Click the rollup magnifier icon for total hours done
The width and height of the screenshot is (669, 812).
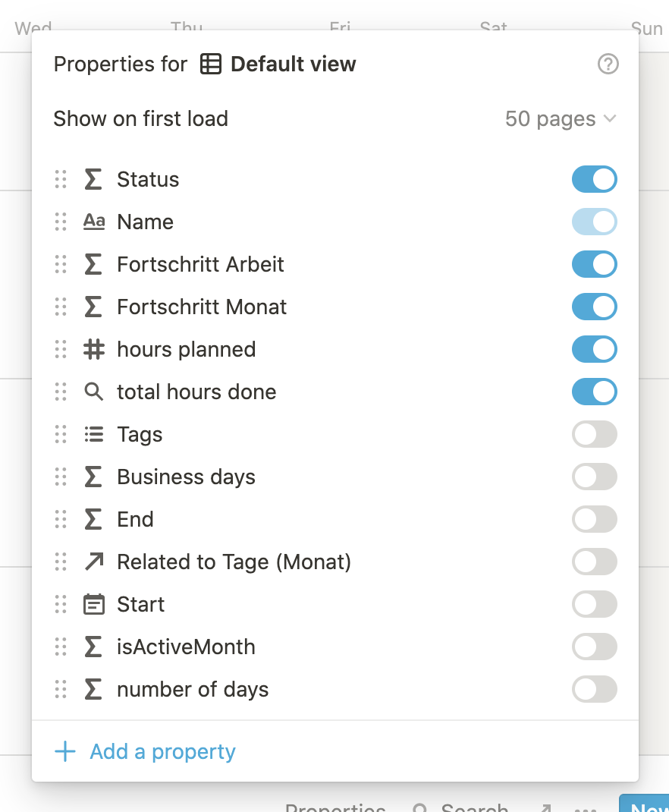93,392
